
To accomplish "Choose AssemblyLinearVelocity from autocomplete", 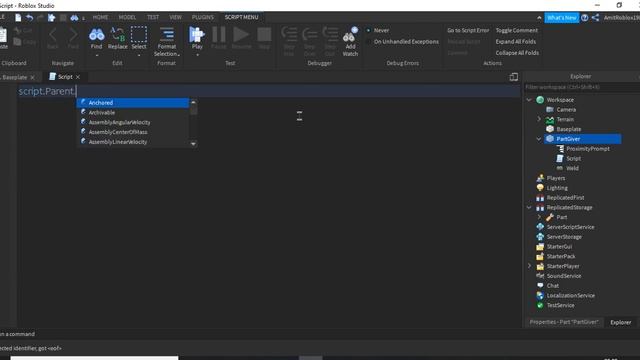I will coord(133,142).
